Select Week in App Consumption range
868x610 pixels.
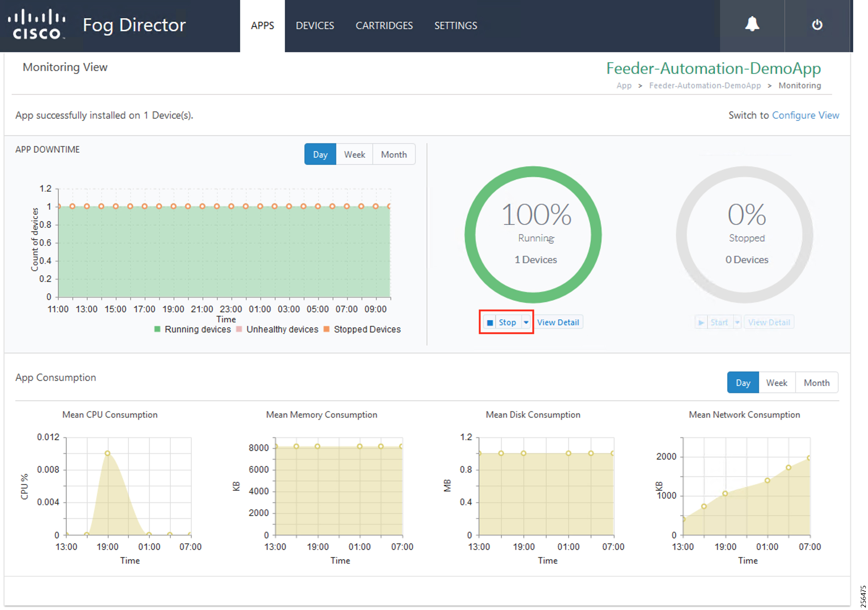click(x=777, y=382)
